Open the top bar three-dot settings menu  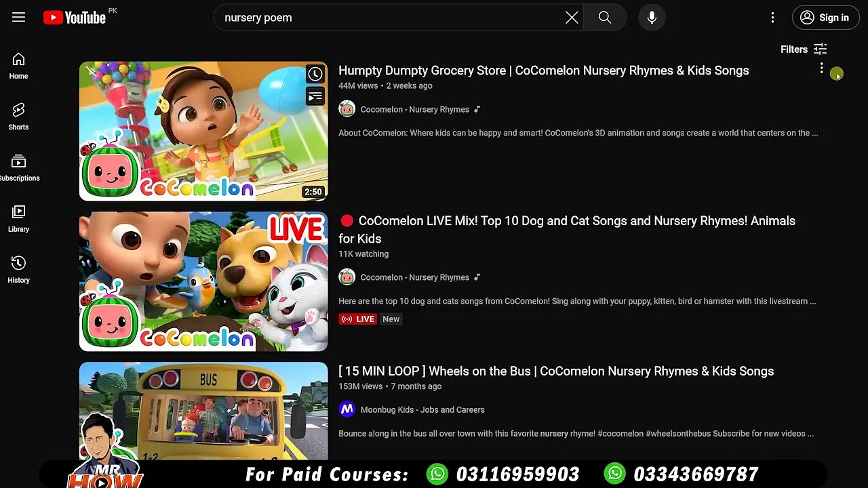(x=772, y=18)
